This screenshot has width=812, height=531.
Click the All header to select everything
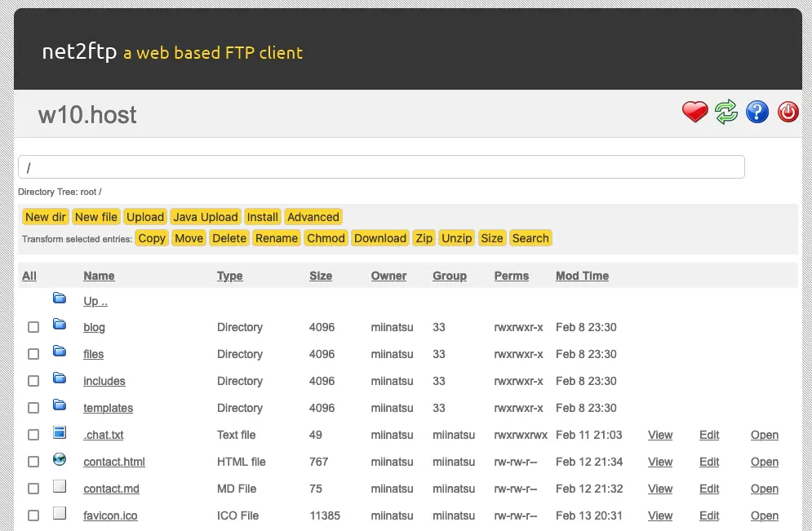pos(29,276)
